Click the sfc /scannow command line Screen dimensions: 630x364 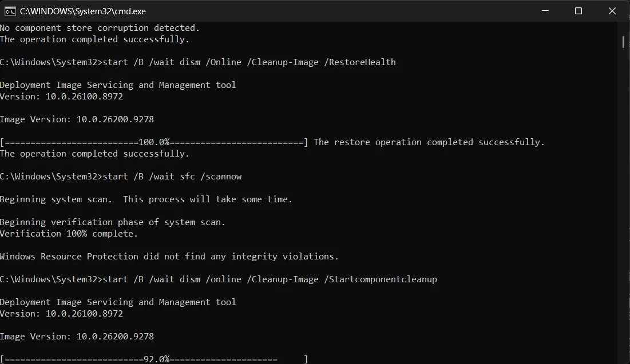[121, 177]
